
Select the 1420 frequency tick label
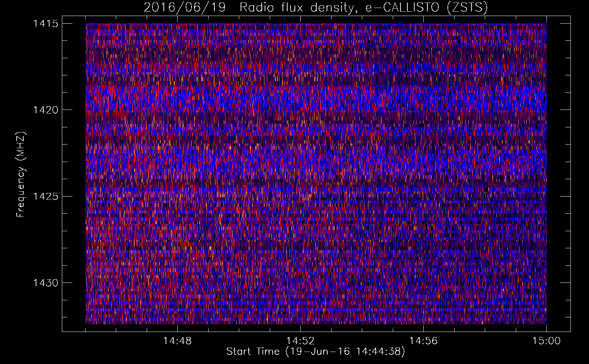tap(46, 110)
